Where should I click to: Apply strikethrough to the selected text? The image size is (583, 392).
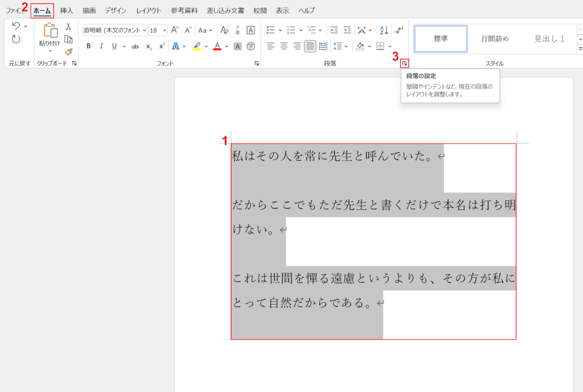coord(134,46)
